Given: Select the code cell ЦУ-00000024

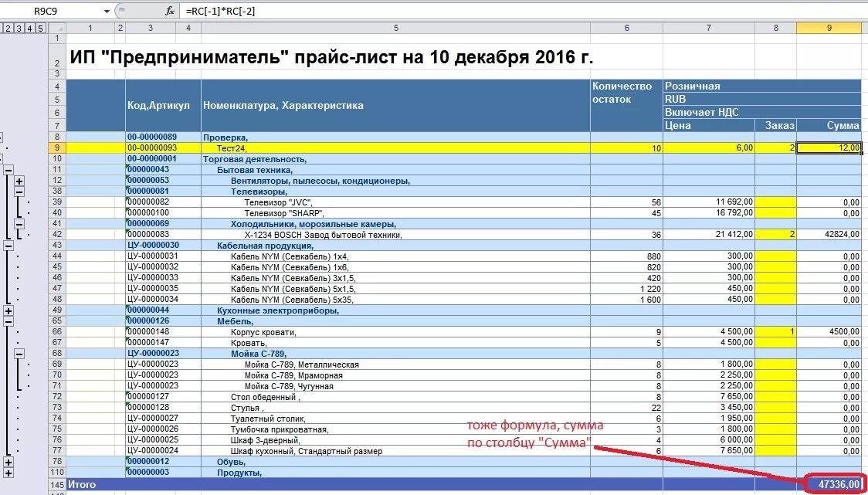Looking at the screenshot, I should coord(163,451).
